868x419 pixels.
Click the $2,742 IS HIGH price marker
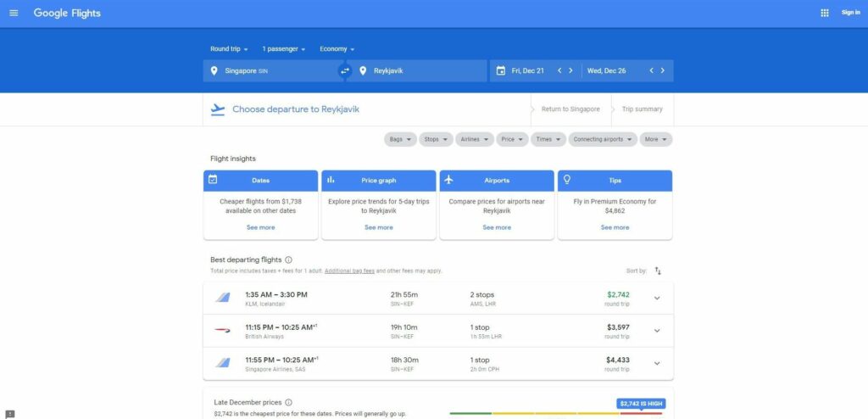pyautogui.click(x=640, y=404)
